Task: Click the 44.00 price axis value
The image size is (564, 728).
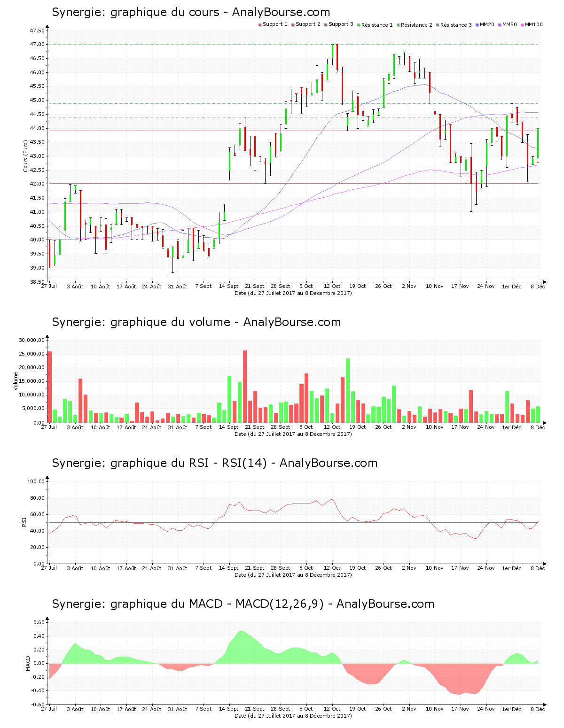Action: (37, 128)
